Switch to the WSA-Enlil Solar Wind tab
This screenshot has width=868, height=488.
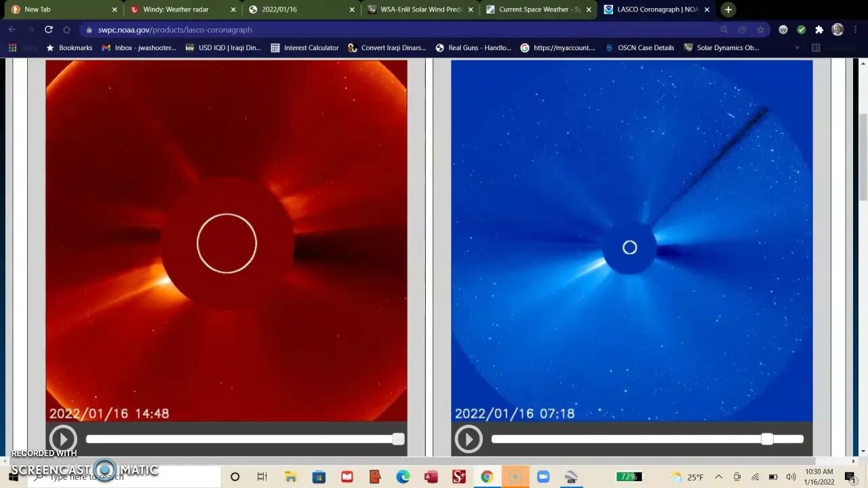point(420,9)
